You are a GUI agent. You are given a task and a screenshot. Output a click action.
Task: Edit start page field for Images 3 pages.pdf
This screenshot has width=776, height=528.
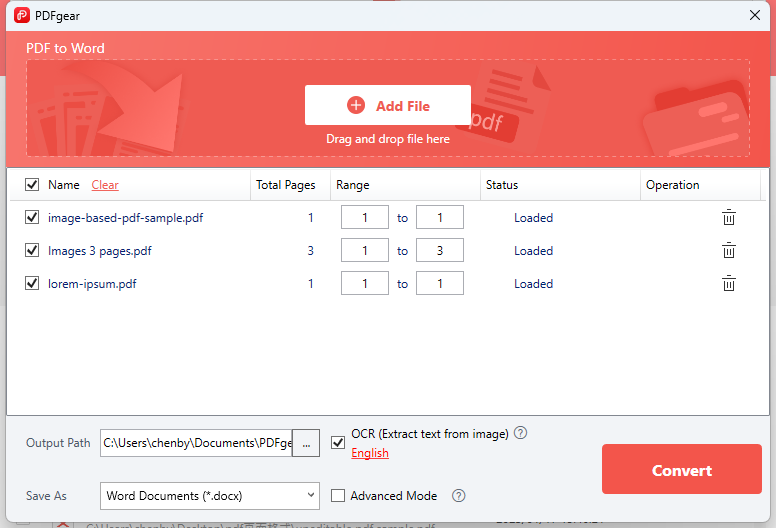pos(365,250)
